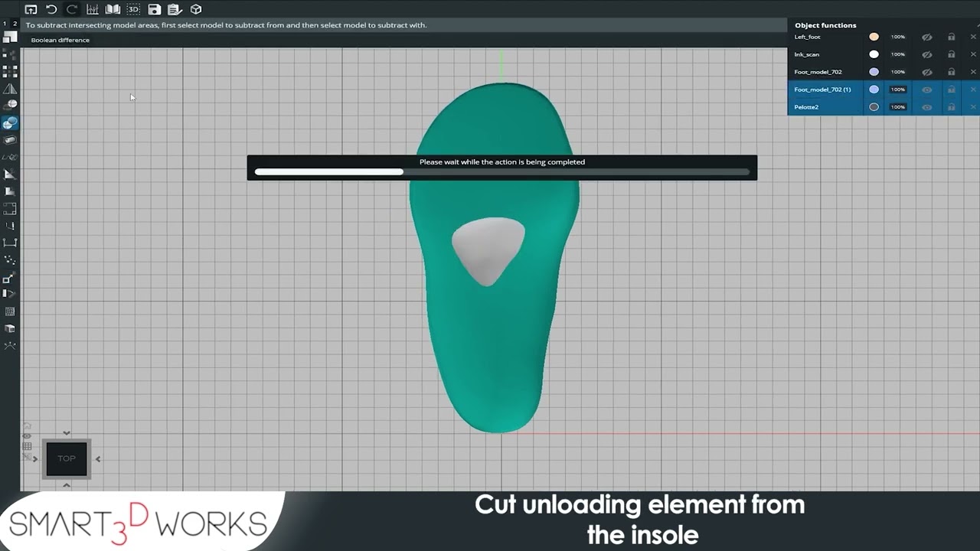Viewport: 980px width, 551px height.
Task: Toggle lock on Foot_model_702 object
Action: pyautogui.click(x=951, y=72)
